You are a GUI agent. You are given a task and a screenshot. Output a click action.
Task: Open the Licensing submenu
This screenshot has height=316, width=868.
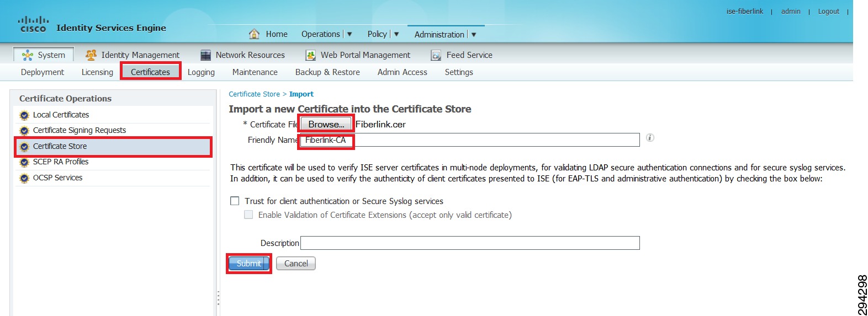(x=97, y=72)
